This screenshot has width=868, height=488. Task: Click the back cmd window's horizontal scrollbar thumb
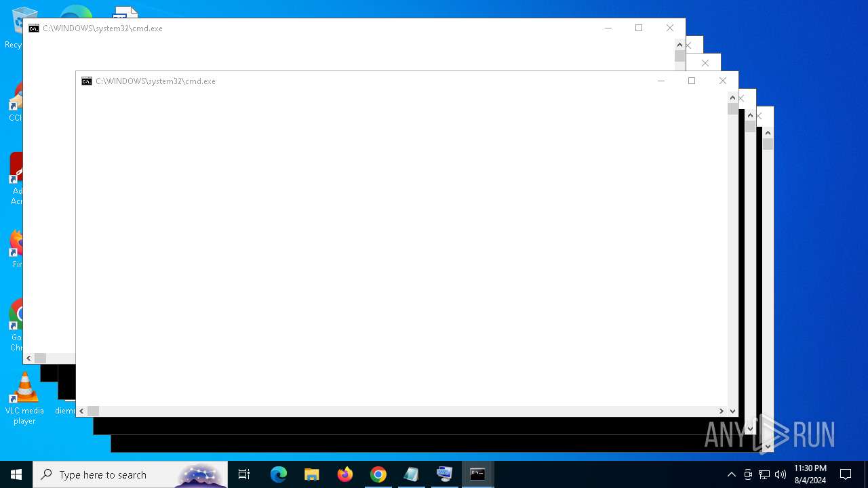click(x=40, y=358)
